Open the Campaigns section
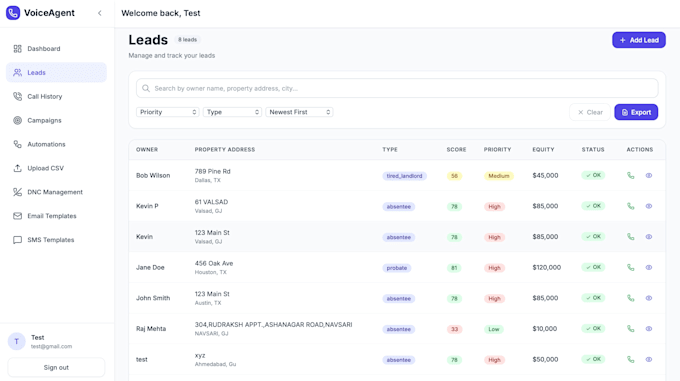680x381 pixels. [56, 120]
